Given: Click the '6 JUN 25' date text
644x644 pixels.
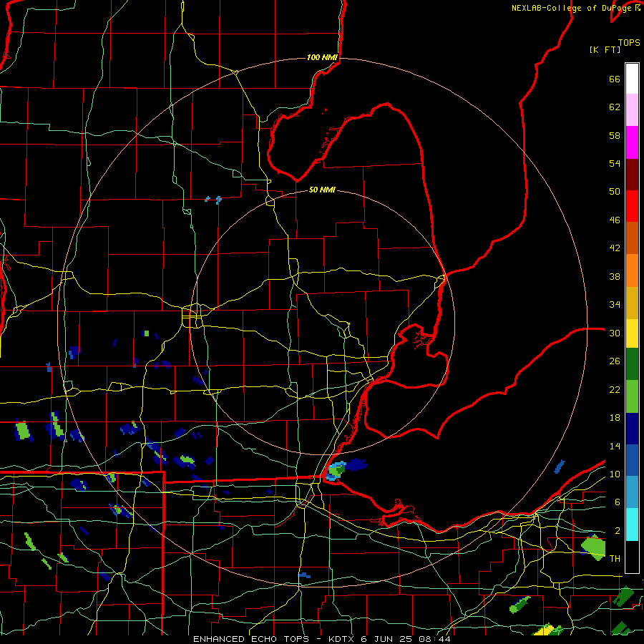Looking at the screenshot, I should tap(388, 639).
